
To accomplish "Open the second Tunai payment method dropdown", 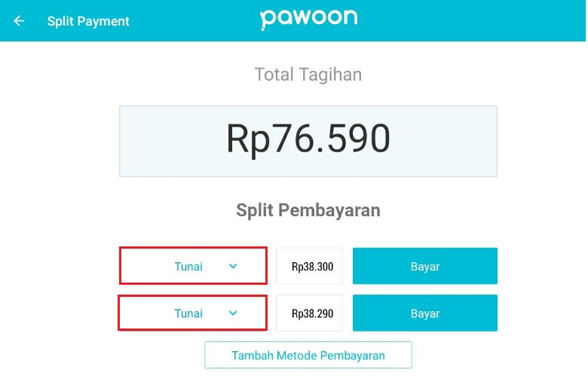I will [192, 313].
